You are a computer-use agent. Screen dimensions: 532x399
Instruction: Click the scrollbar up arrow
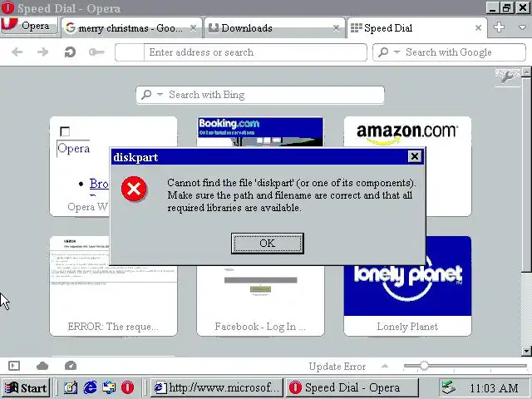coord(526,72)
